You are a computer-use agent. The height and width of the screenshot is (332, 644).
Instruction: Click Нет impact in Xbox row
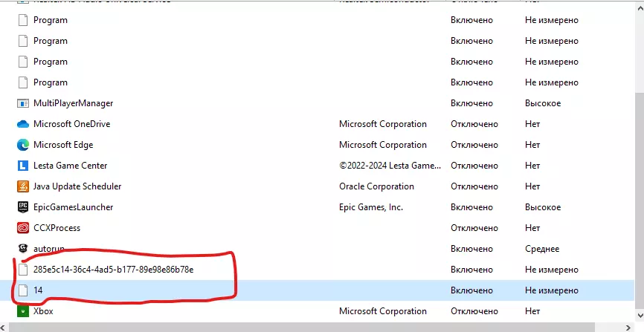(532, 311)
